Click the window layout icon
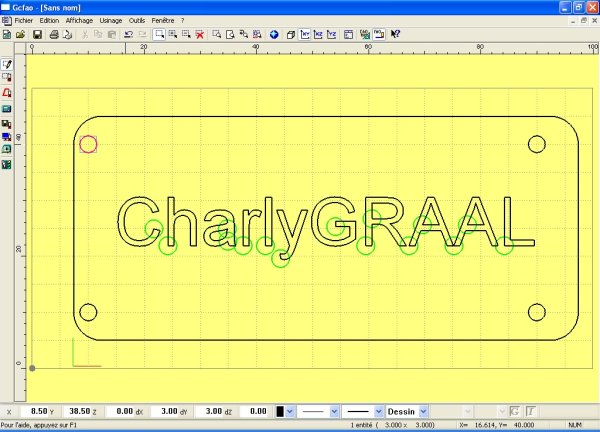600x432 pixels. click(x=348, y=35)
